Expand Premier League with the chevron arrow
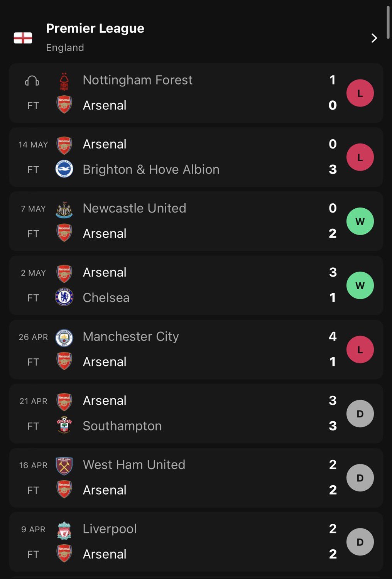The image size is (392, 579). (374, 38)
